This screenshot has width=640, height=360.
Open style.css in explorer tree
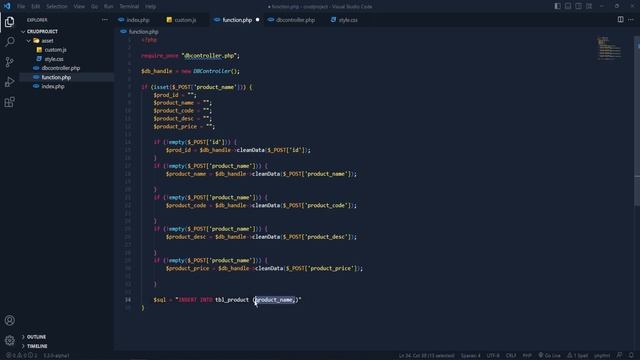coord(67,59)
